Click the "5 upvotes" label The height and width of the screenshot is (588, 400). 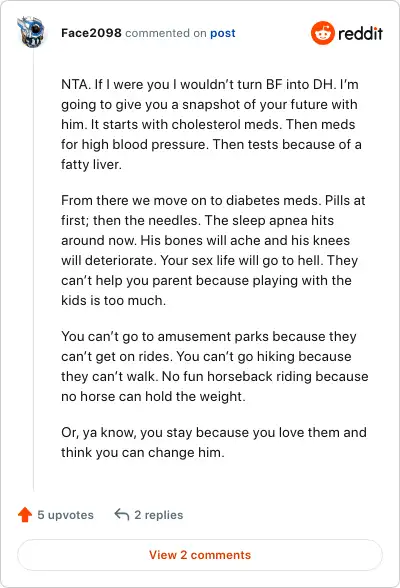66,515
